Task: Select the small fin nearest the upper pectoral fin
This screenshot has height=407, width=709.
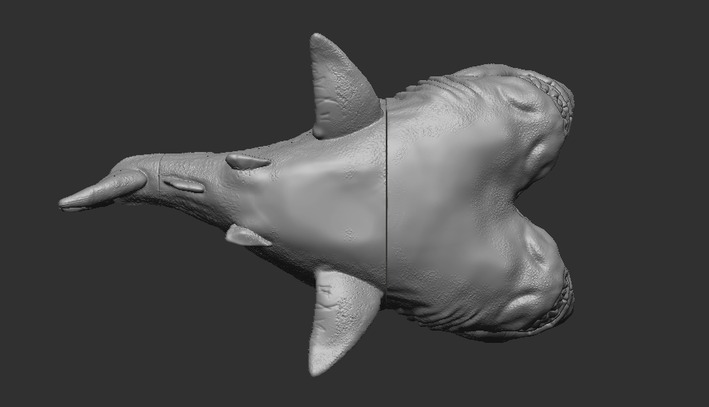Action: (248, 161)
